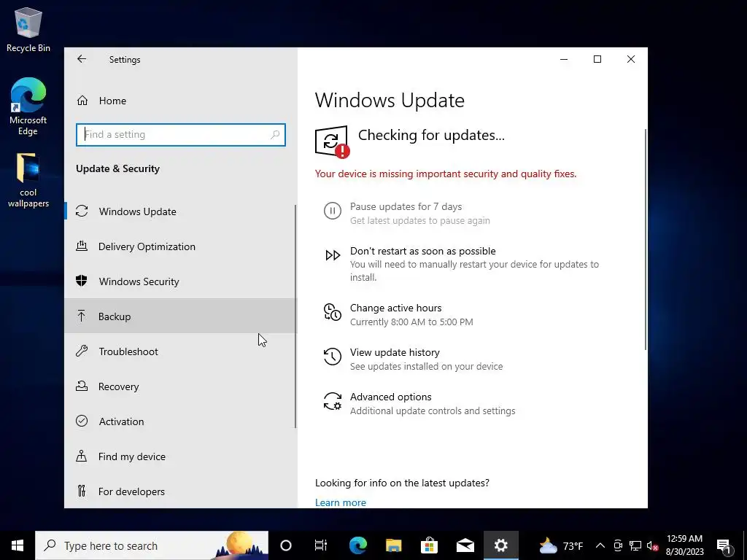Open For developers settings
747x560 pixels.
tap(180, 491)
